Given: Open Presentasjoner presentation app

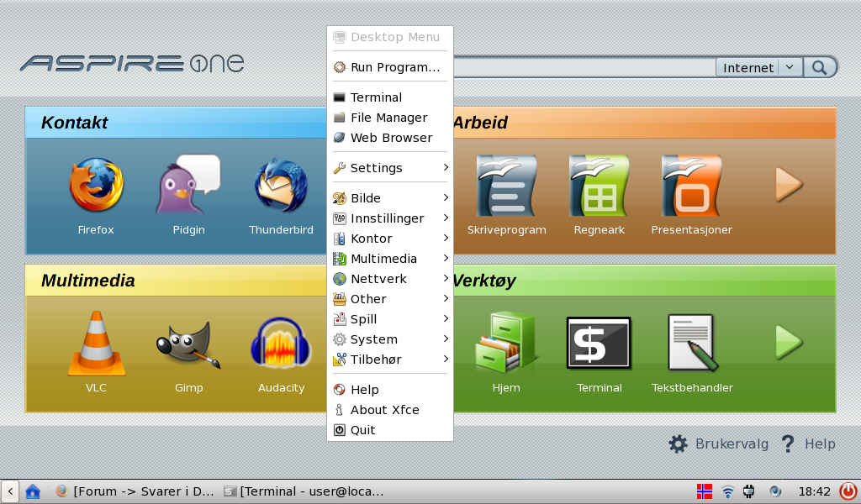Looking at the screenshot, I should [x=691, y=186].
